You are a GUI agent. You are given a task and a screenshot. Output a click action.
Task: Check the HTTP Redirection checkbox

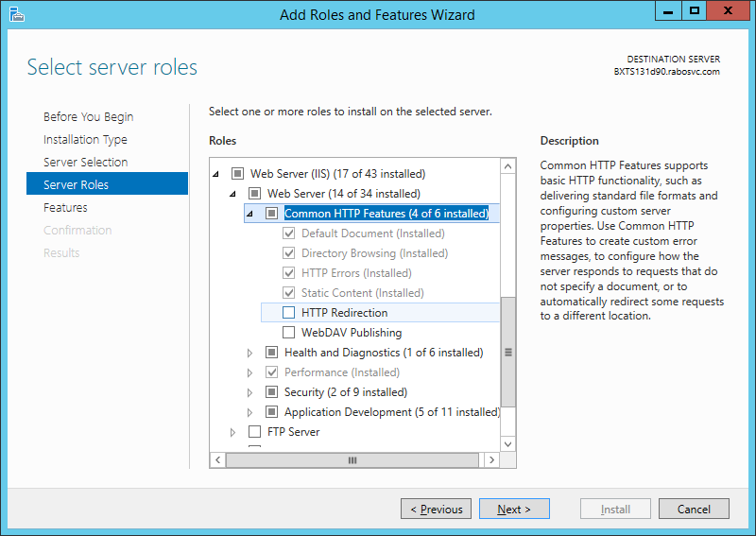pos(289,313)
